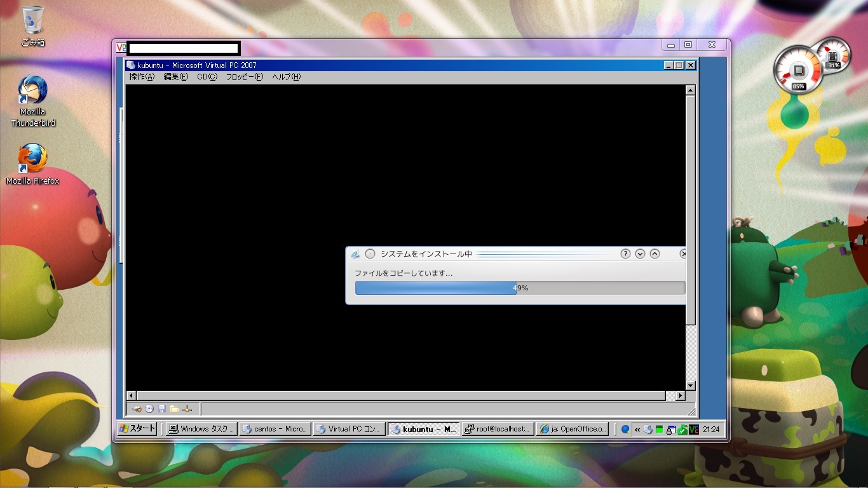868x488 pixels.
Task: Click the CPU meter gadget showing 05%
Action: [798, 71]
